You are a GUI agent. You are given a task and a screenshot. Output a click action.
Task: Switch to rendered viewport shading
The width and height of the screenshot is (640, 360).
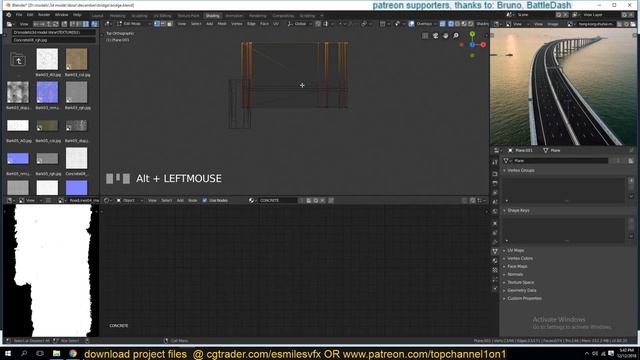point(471,24)
